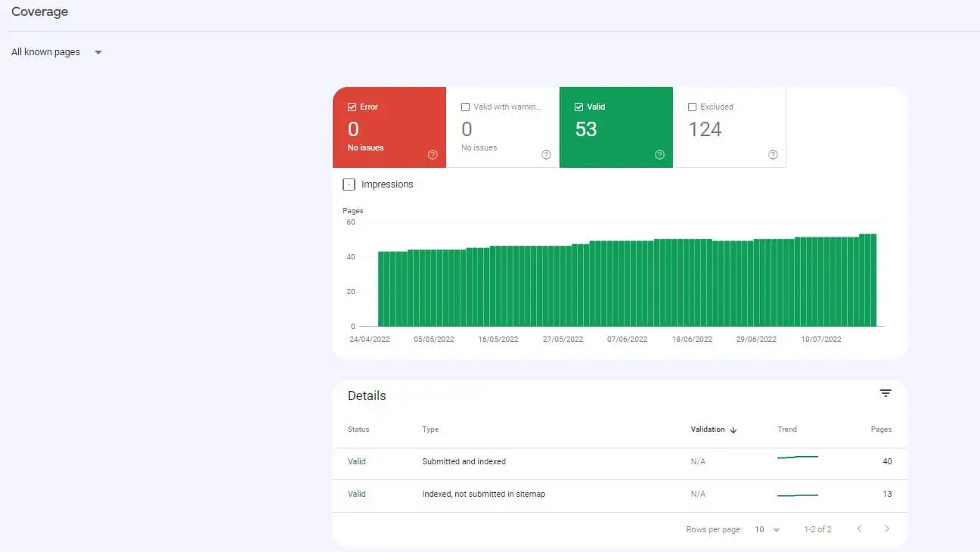Click the 1-2 of 2 pagination text

(817, 529)
